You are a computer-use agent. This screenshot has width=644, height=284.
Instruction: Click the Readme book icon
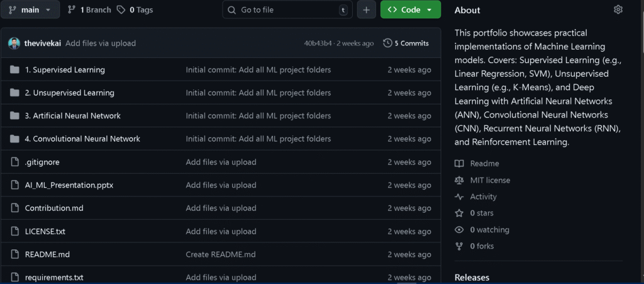458,164
